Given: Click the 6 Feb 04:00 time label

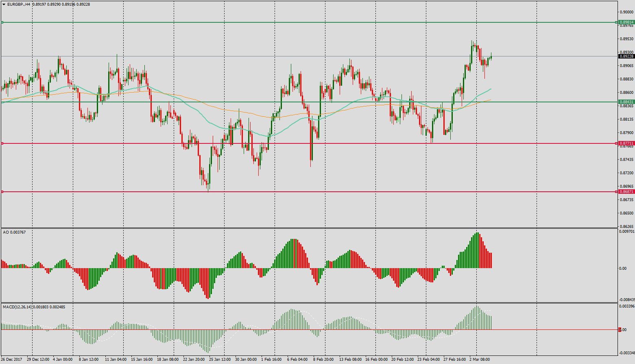Looking at the screenshot, I should (297, 360).
